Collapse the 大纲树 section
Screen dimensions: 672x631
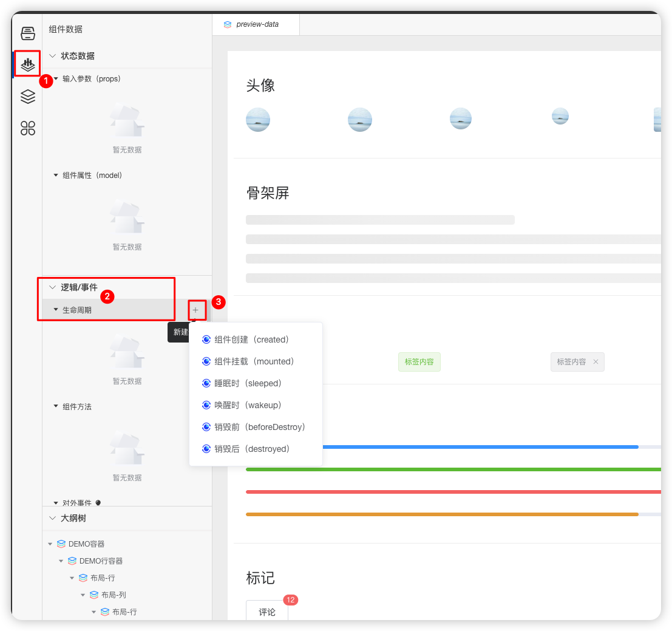[52, 518]
